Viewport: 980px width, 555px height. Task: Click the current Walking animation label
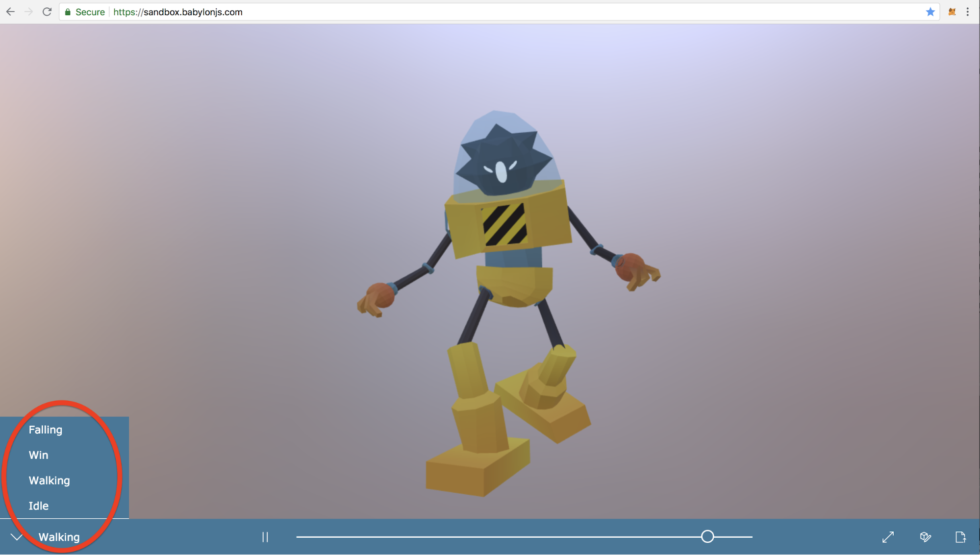pyautogui.click(x=59, y=537)
